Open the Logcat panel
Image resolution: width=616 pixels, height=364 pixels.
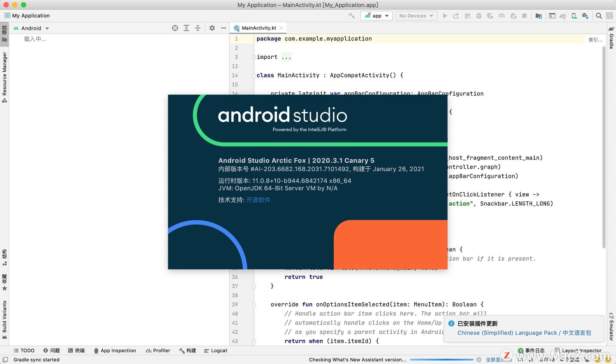(x=215, y=351)
